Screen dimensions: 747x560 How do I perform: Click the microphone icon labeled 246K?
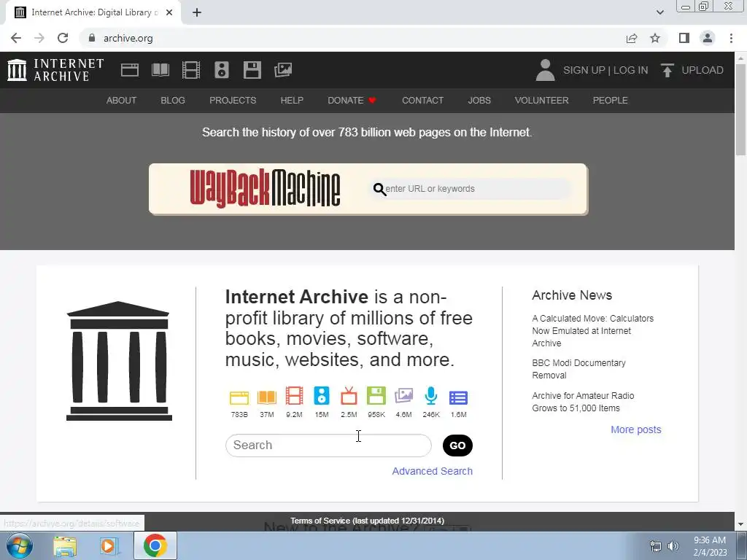tap(431, 396)
